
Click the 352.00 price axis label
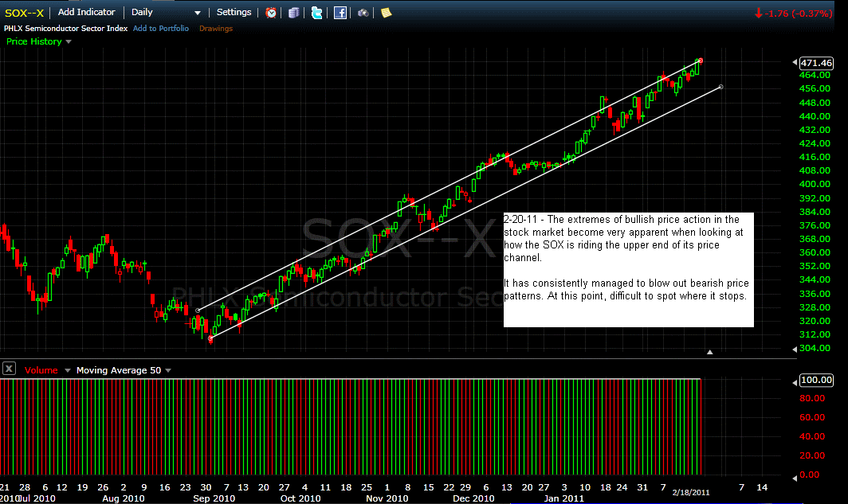pos(815,266)
